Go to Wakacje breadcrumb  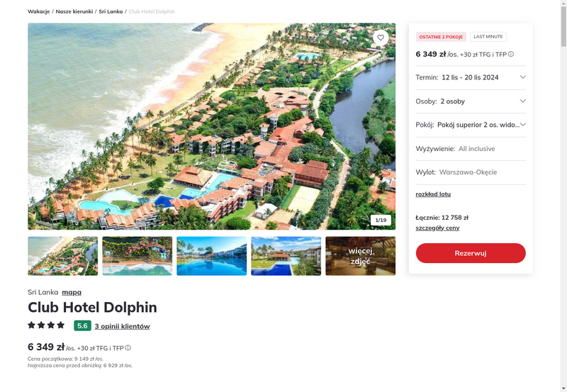[x=39, y=11]
